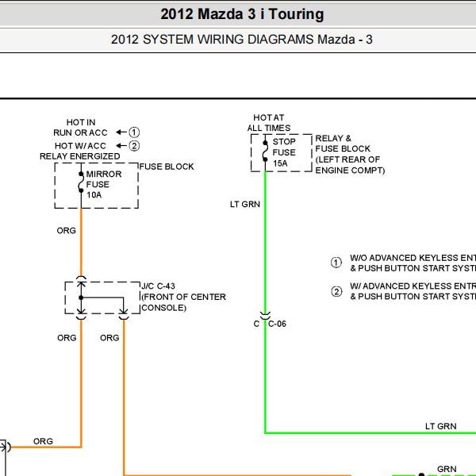The height and width of the screenshot is (476, 476).
Task: Click the circled 2 in the notes legend
Action: (336, 291)
